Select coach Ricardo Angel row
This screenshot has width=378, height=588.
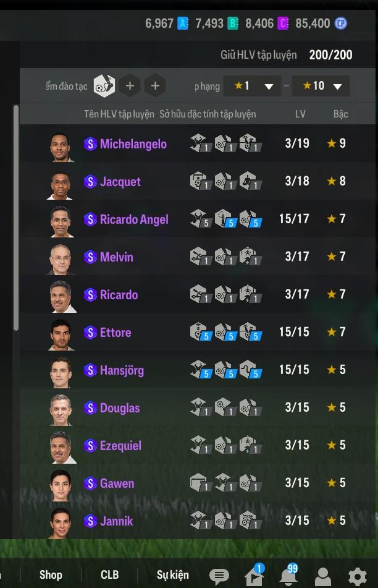pos(198,219)
